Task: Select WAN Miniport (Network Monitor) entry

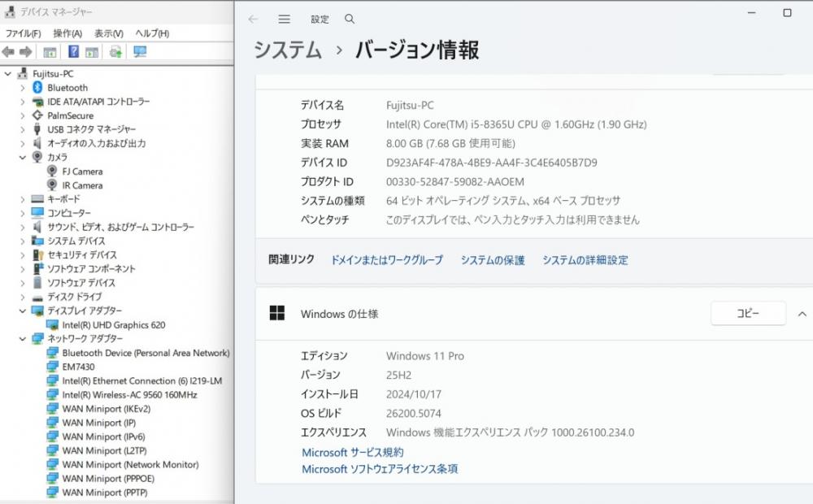Action: click(130, 465)
